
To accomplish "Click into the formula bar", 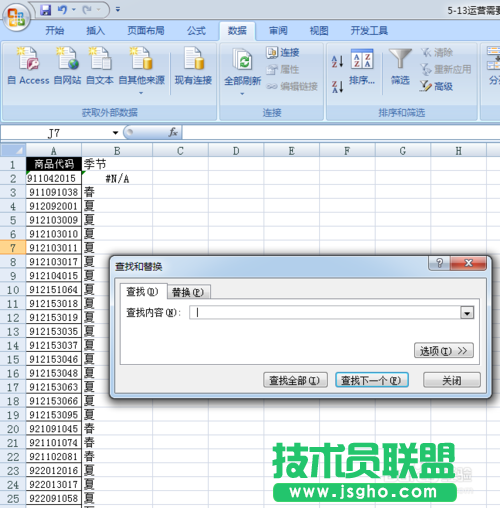I will click(x=341, y=133).
